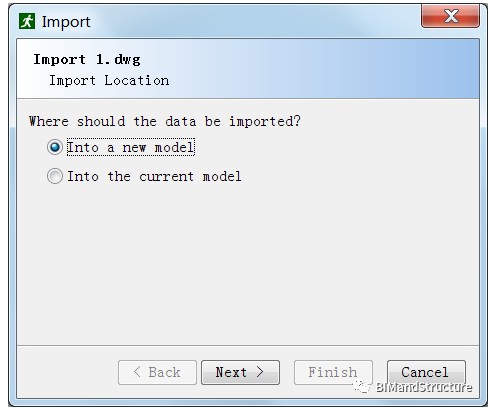The width and height of the screenshot is (498, 410).
Task: Click the left chevron on Back
Action: (x=137, y=372)
